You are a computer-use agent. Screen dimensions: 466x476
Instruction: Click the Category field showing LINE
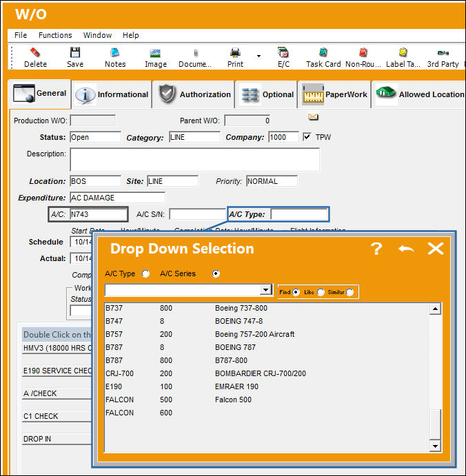(x=194, y=137)
